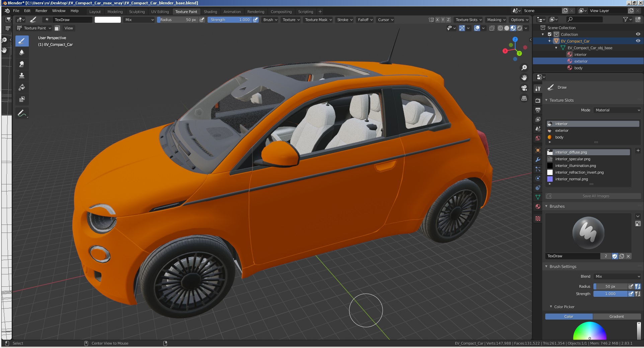
Task: Switch perspective/orthographic grid icon
Action: [524, 98]
